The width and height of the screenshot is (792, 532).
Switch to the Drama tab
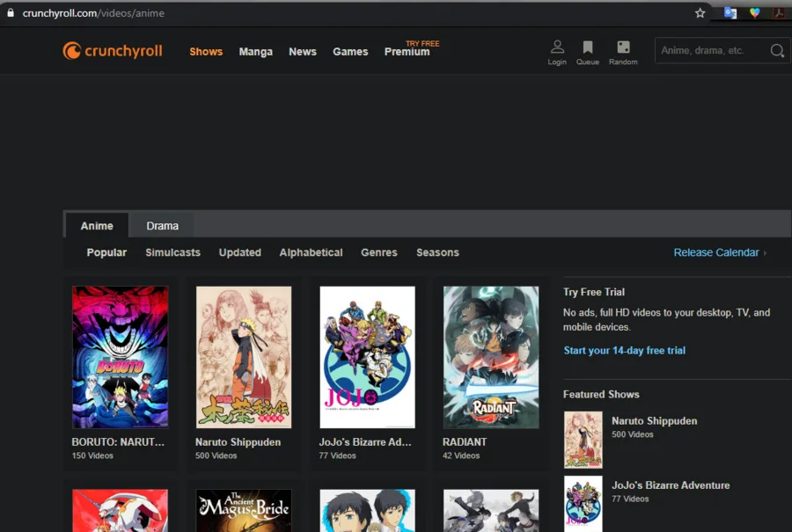pos(162,226)
